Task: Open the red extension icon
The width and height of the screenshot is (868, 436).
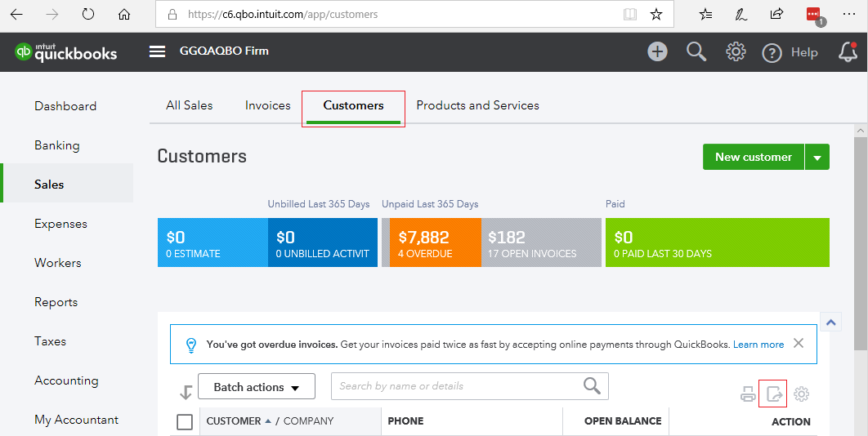Action: [814, 16]
